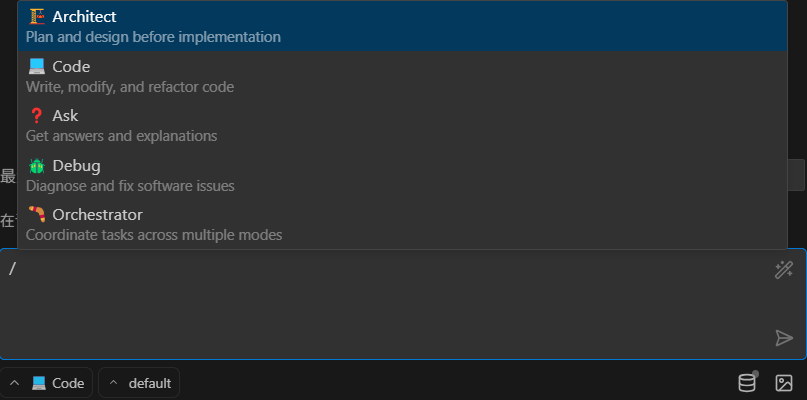
Task: Choose Code mode in the popup list
Action: (x=402, y=76)
